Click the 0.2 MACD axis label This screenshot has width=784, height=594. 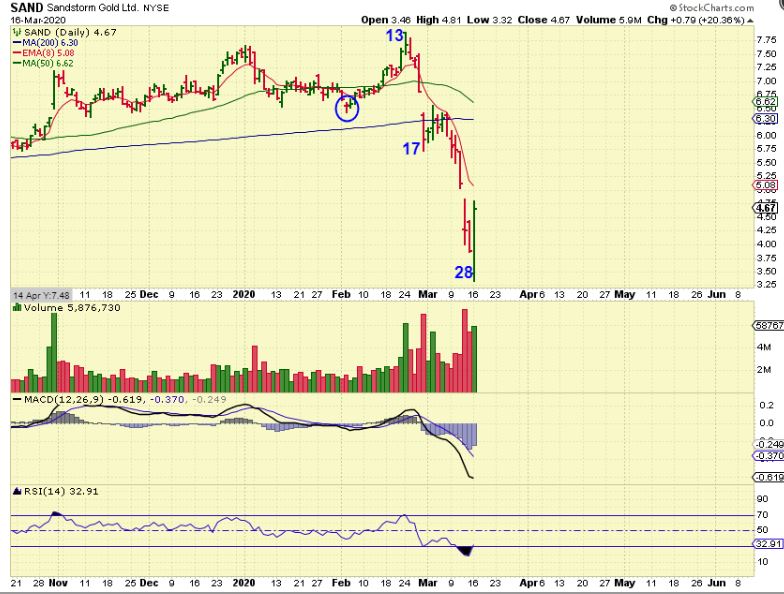[766, 405]
